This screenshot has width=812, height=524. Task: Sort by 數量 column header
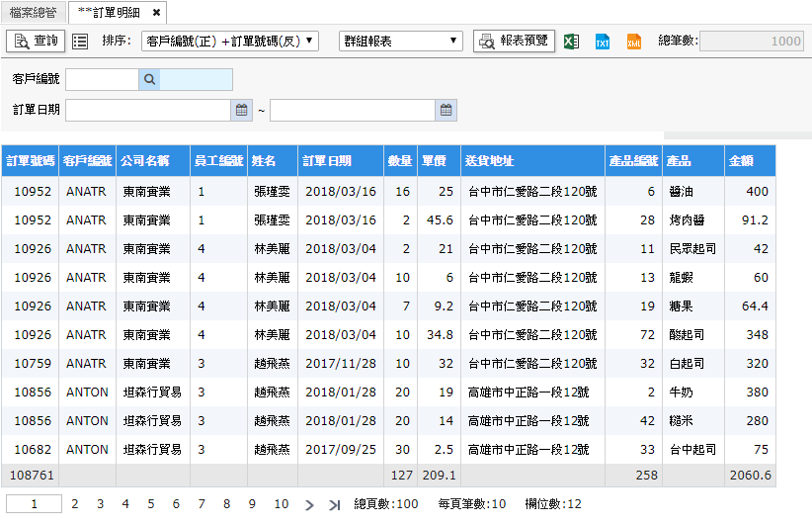coord(400,161)
